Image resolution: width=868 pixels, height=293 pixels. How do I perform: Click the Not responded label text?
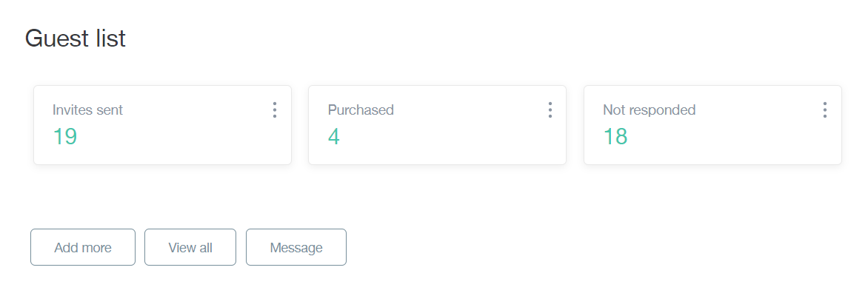(x=650, y=110)
